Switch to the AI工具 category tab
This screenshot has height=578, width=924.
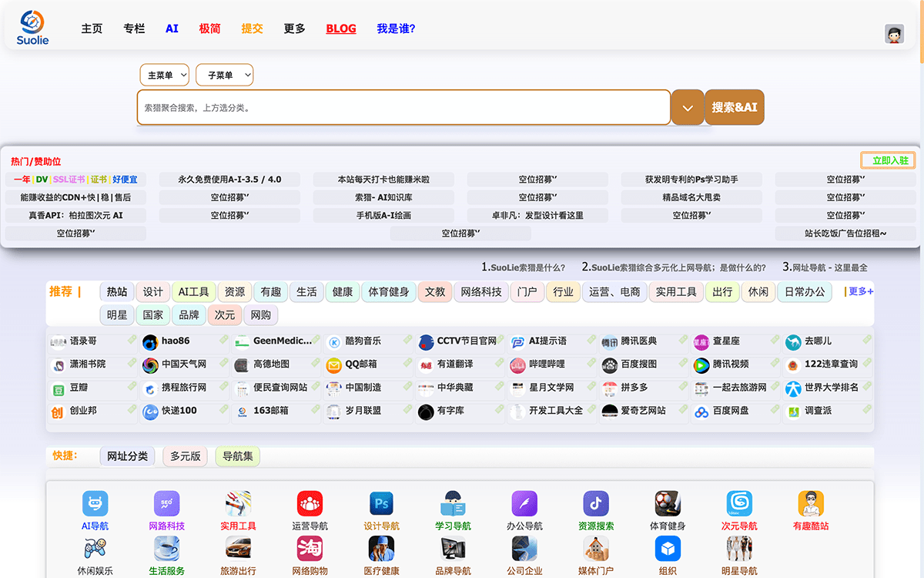point(193,292)
